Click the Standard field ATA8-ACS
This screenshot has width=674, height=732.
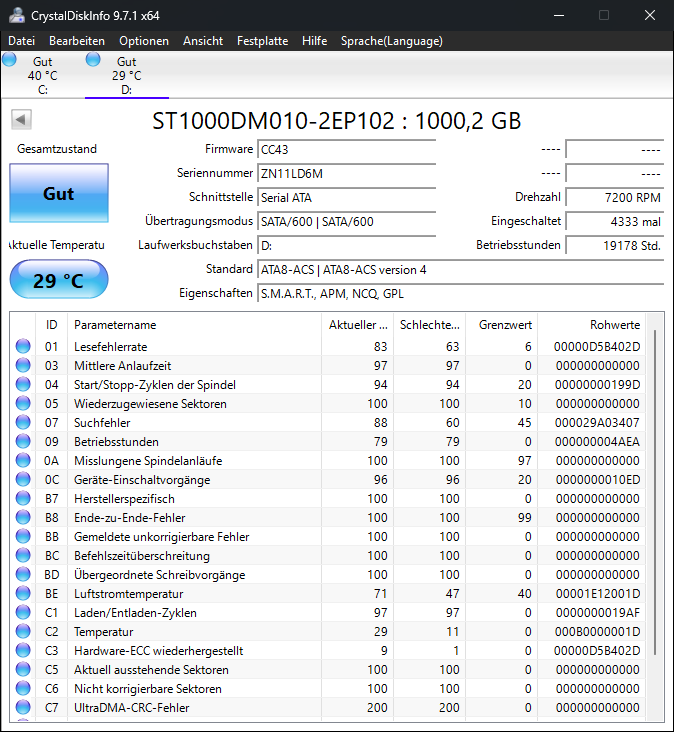tap(460, 270)
